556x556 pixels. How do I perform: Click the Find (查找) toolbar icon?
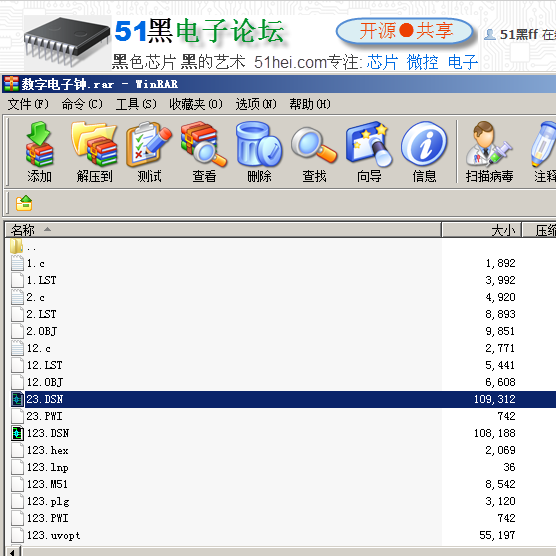(314, 145)
